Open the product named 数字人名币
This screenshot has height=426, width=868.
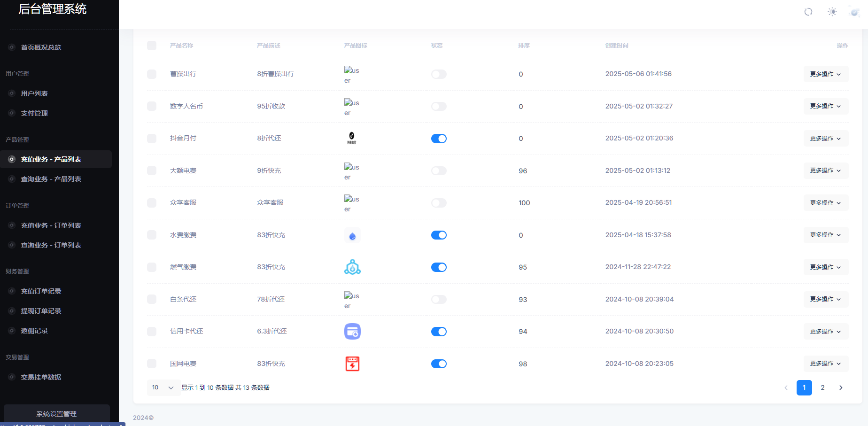coord(186,106)
